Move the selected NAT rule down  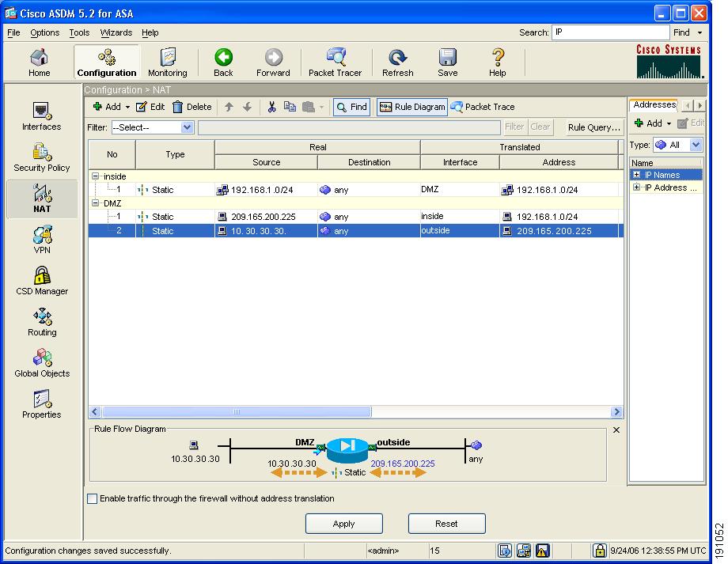pos(247,107)
